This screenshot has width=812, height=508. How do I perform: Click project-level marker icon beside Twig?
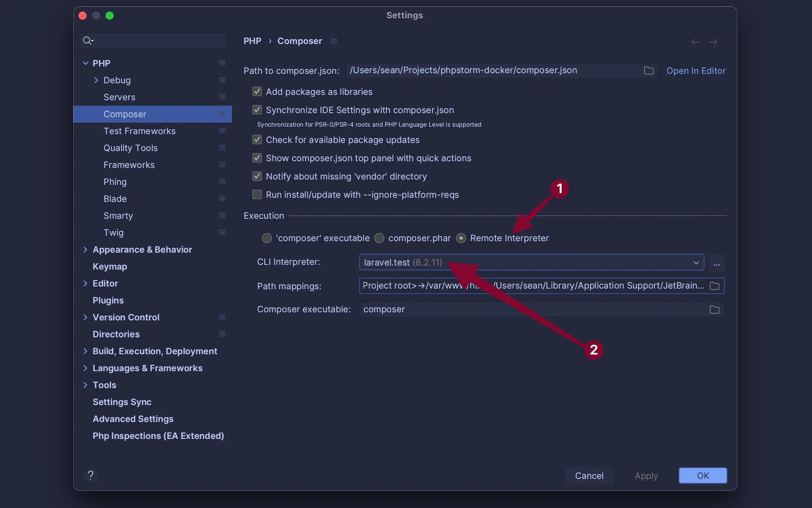tap(222, 232)
